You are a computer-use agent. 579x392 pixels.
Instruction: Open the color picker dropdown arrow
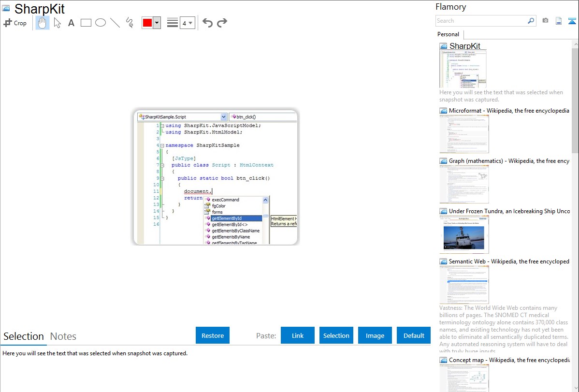[157, 23]
